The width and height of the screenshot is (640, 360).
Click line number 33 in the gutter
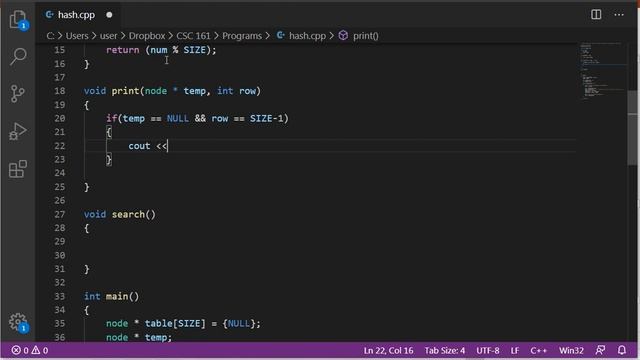[x=60, y=296]
